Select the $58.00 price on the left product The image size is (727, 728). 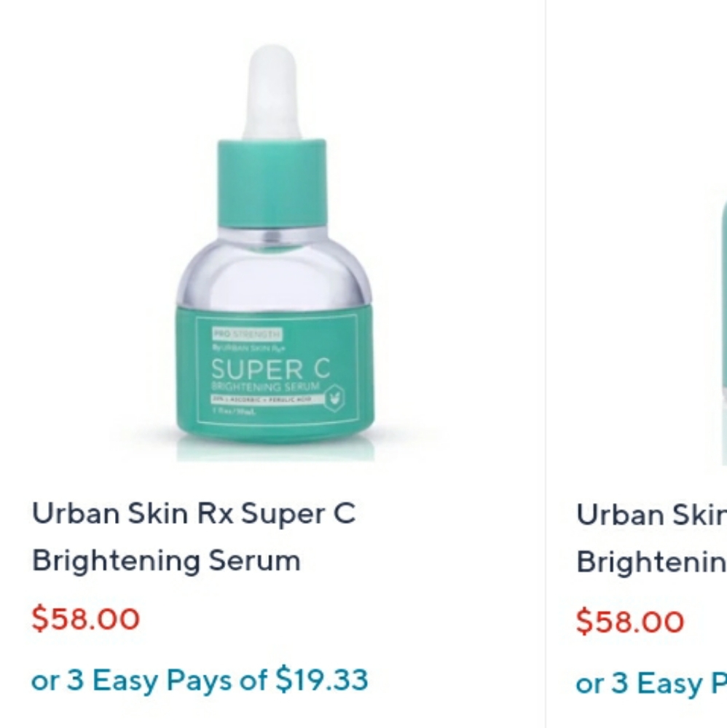tap(86, 618)
